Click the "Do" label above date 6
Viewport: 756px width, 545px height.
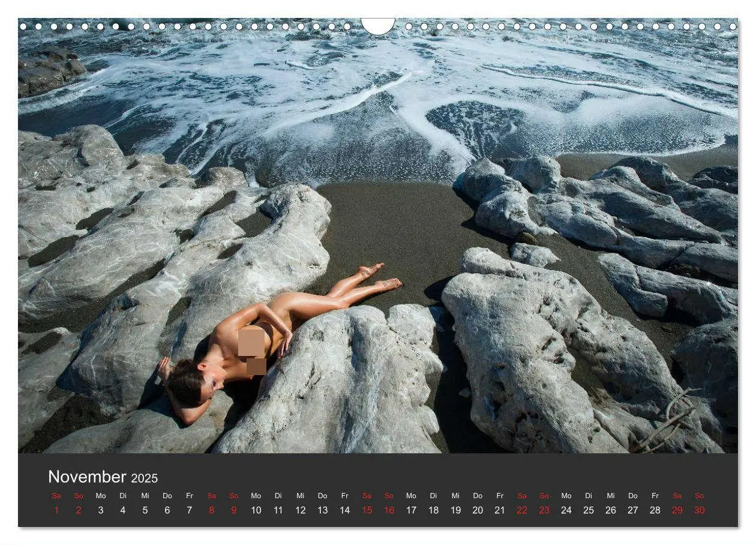click(167, 496)
